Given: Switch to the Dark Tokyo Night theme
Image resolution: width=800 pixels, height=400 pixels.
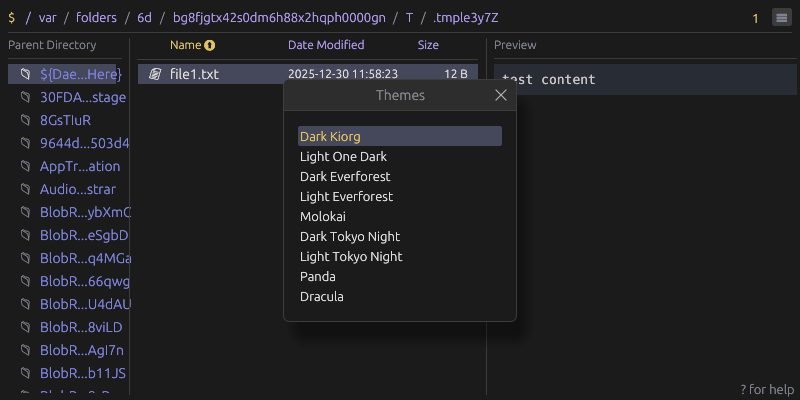Looking at the screenshot, I should click(399, 236).
